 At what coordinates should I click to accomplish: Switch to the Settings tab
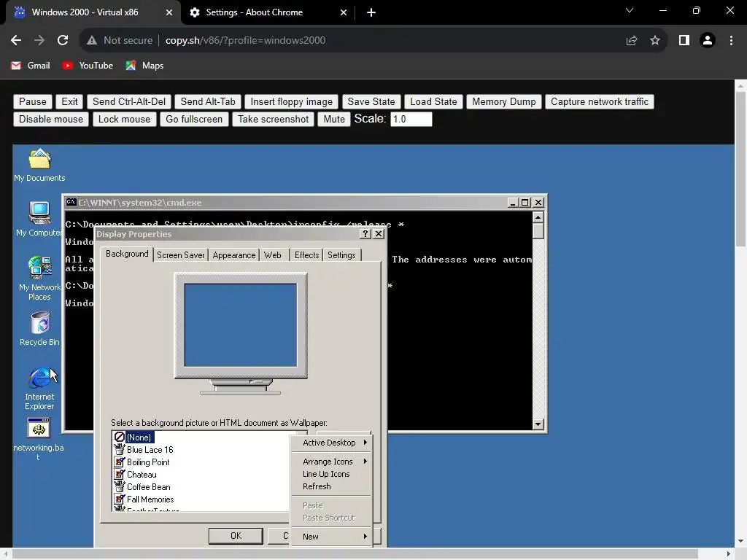341,255
